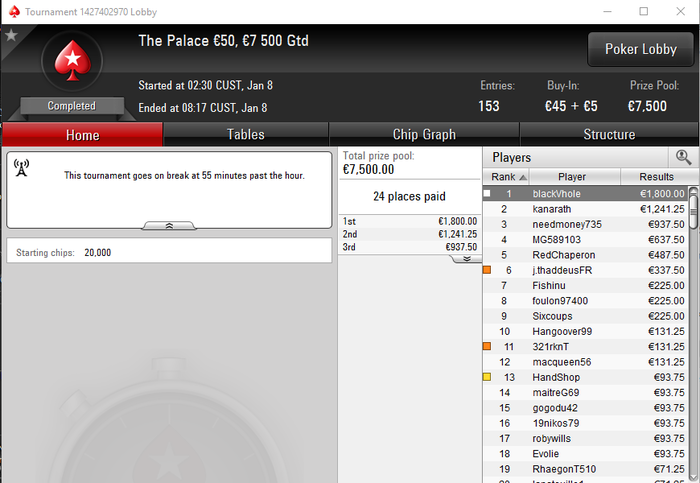Sort list by Results column header
Image resolution: width=700 pixels, height=483 pixels.
pos(656,177)
